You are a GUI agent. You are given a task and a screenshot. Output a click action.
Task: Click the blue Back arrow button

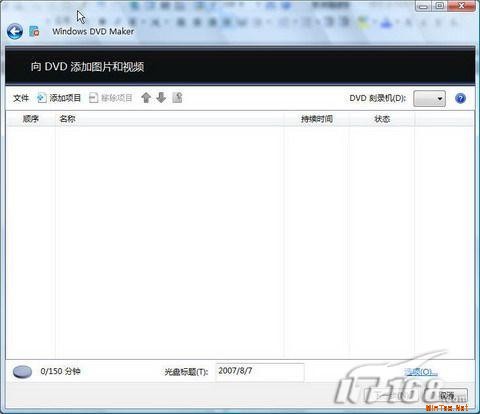(x=15, y=32)
